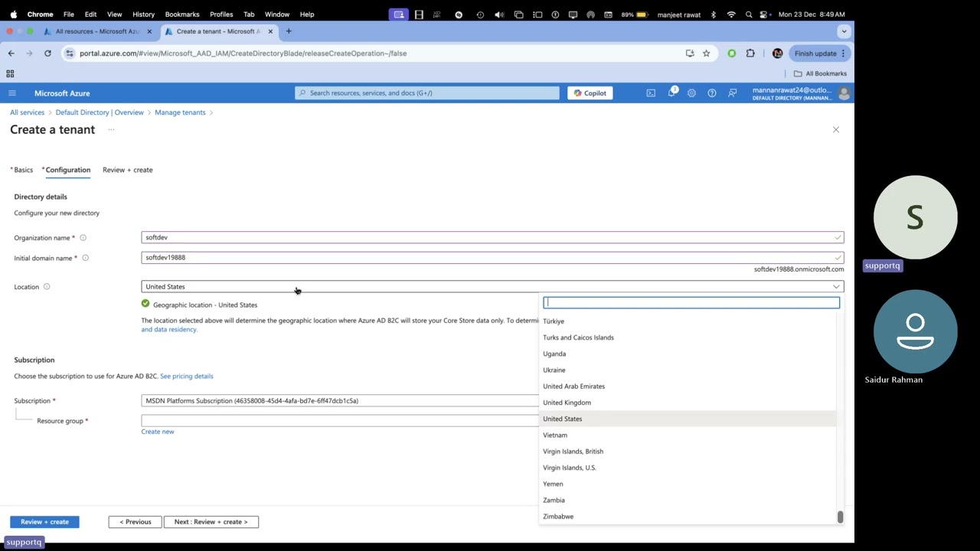Close the Create a tenant blade
The image size is (980, 551).
click(836, 130)
